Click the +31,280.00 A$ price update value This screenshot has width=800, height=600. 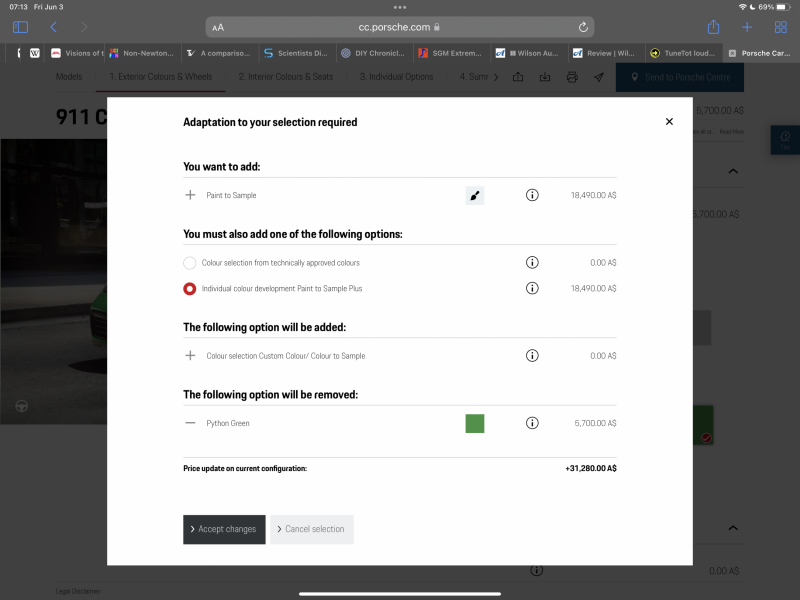(591, 468)
